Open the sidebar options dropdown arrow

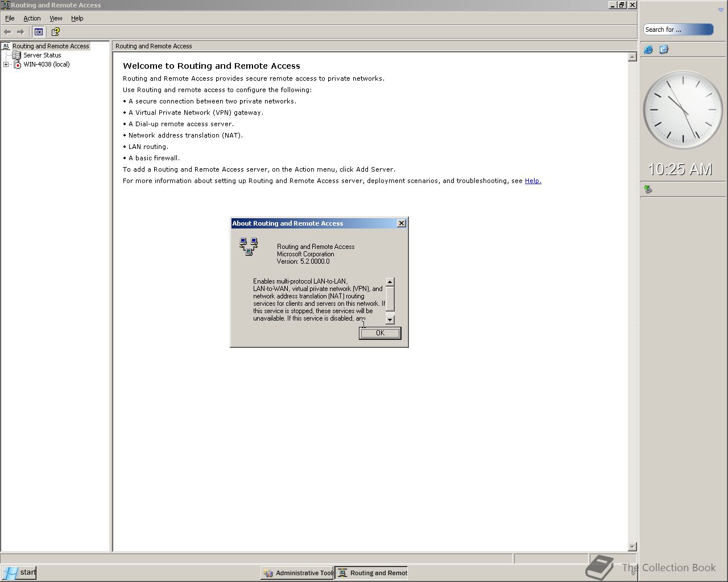pos(721,10)
